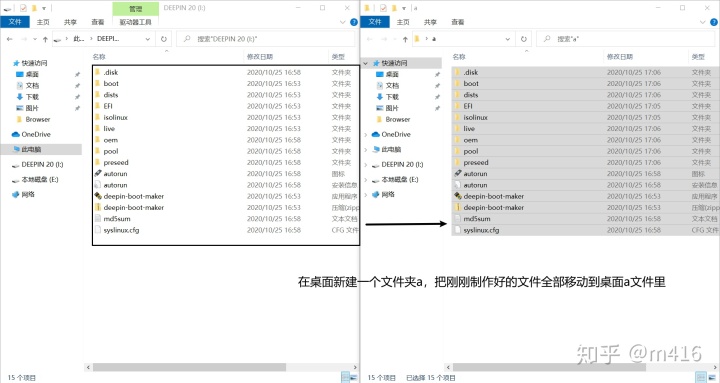Screen dimensions: 720x383
Task: Click refresh button in the a folder window
Action: (523, 39)
